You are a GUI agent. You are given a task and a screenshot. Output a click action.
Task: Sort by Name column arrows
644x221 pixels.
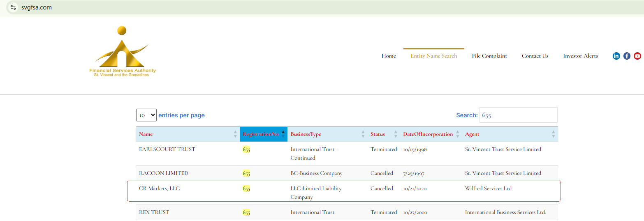(x=235, y=134)
